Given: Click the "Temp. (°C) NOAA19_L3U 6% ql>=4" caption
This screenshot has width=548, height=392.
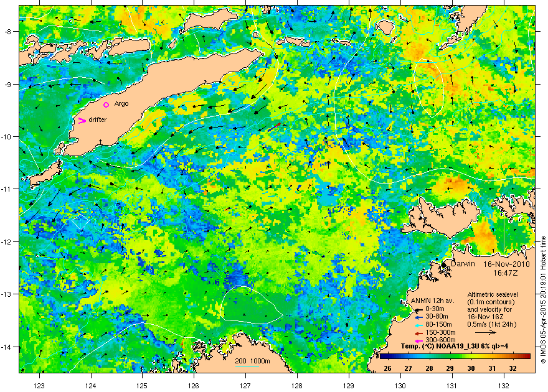Looking at the screenshot, I should (455, 347).
